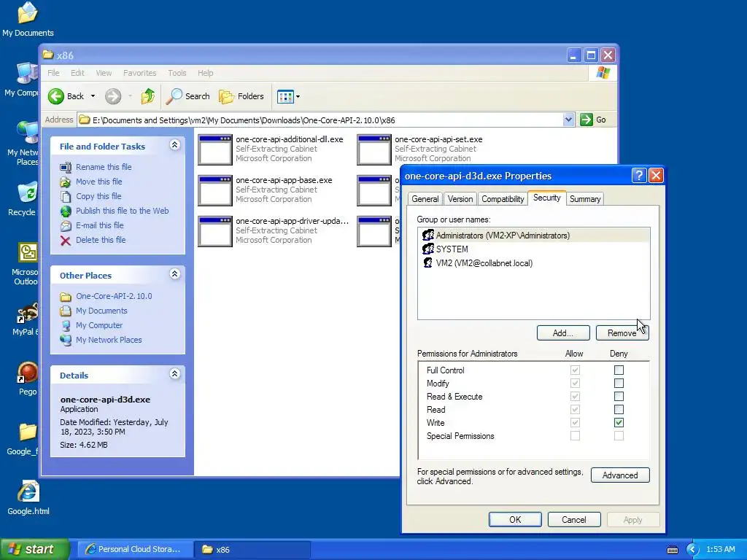This screenshot has height=560, width=747.
Task: Switch to the Version tab
Action: 460,199
